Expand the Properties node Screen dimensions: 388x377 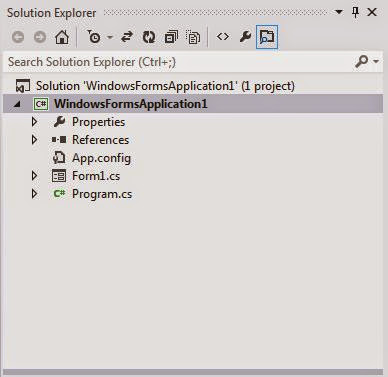tap(34, 122)
